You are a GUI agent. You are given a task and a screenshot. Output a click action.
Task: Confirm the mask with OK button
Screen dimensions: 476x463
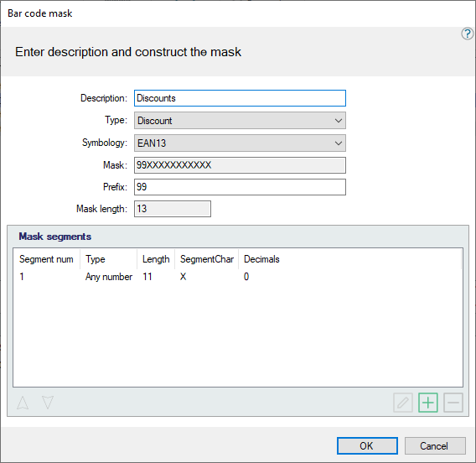tap(367, 445)
